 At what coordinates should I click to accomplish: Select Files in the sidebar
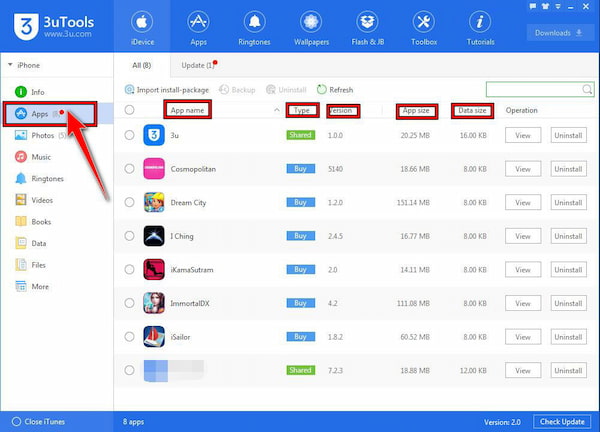pyautogui.click(x=30, y=265)
